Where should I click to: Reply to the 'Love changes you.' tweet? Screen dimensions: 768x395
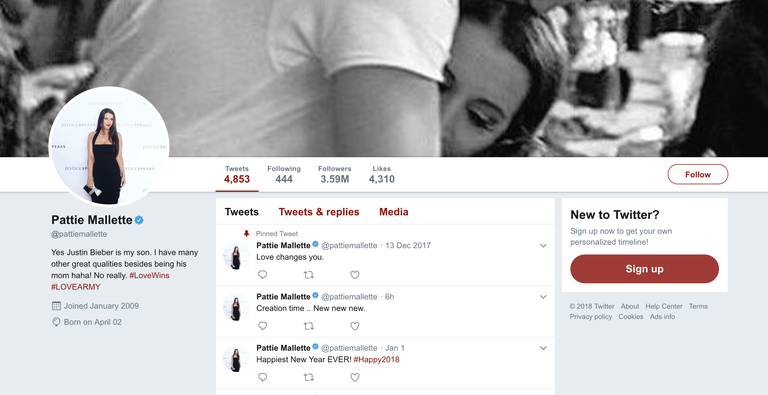tap(263, 275)
